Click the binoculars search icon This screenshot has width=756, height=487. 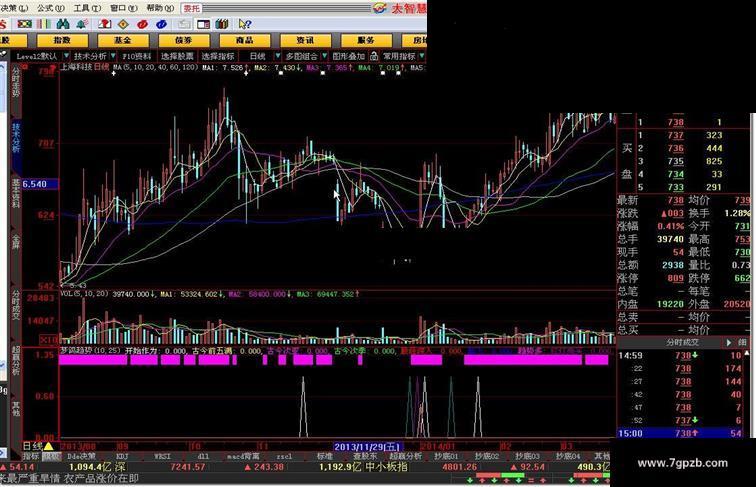click(x=63, y=24)
